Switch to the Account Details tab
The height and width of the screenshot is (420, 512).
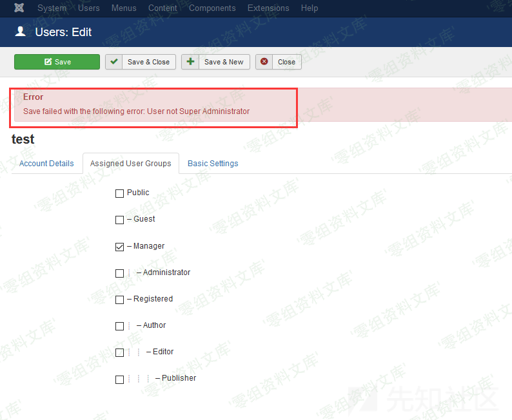[x=46, y=164]
